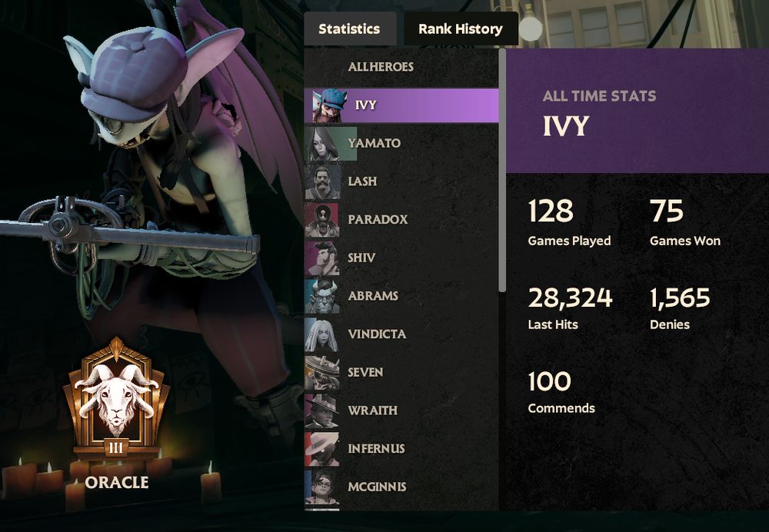Choose Paradox's portrait icon

coord(322,220)
